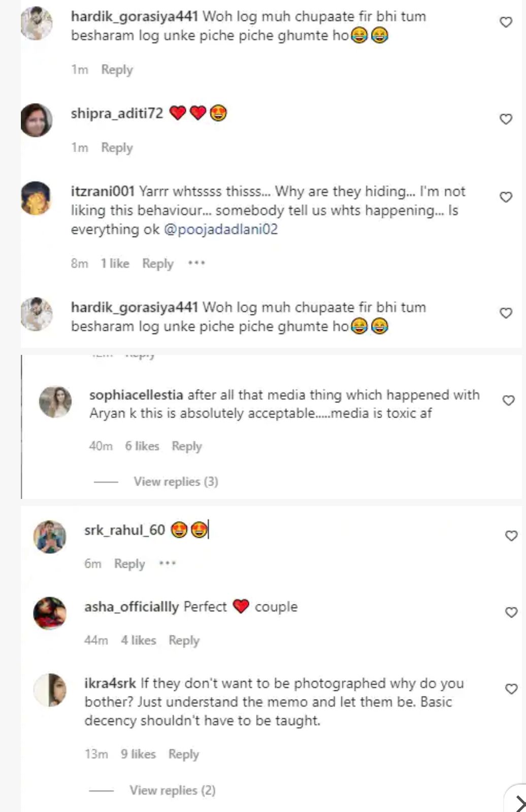Open ikra4srk's avatar thumbnail
Screen dimensions: 526x812
pyautogui.click(x=50, y=690)
